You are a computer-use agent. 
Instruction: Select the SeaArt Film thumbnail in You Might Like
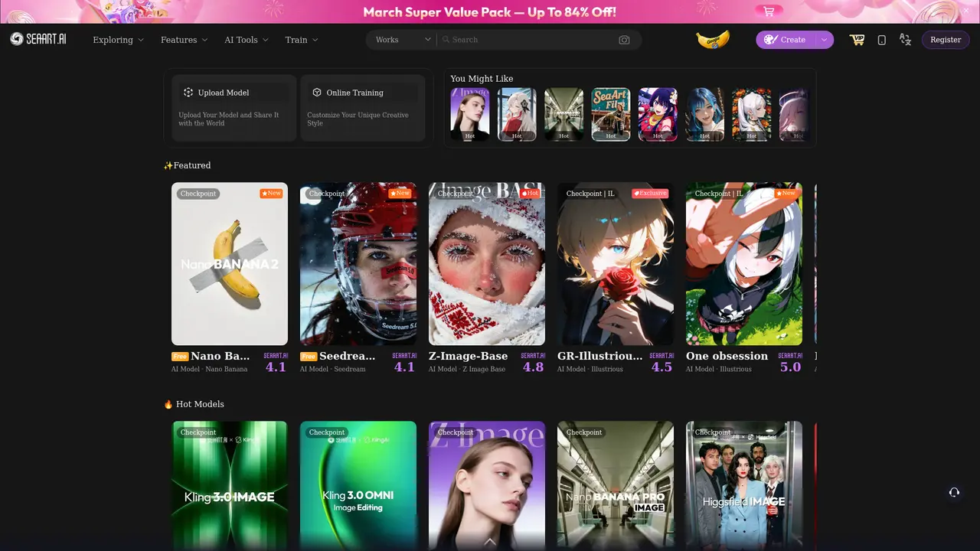click(x=611, y=114)
